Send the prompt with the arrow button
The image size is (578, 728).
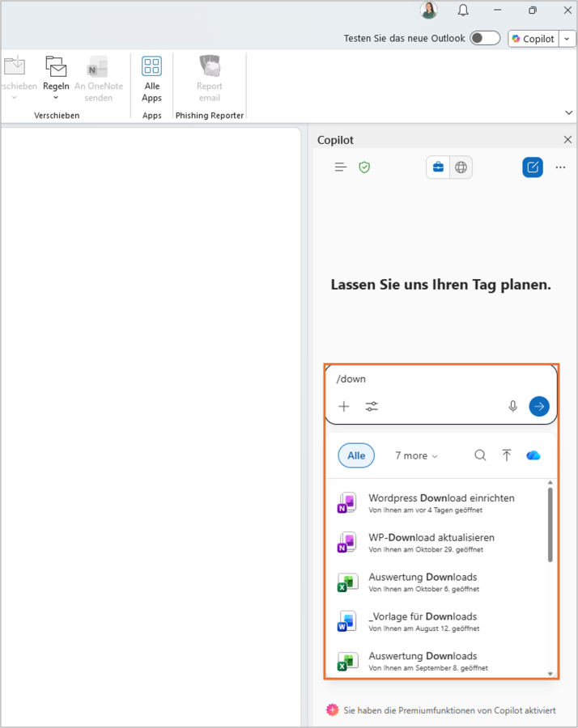coord(539,406)
